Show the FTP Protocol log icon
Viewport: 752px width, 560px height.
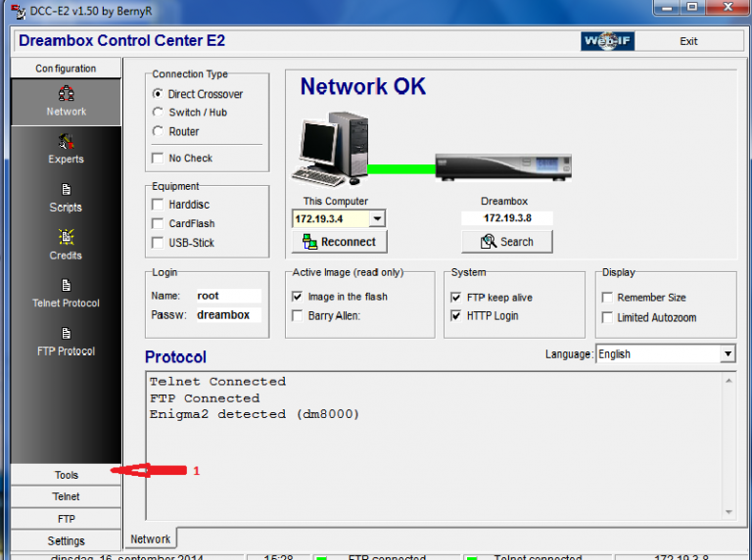67,334
